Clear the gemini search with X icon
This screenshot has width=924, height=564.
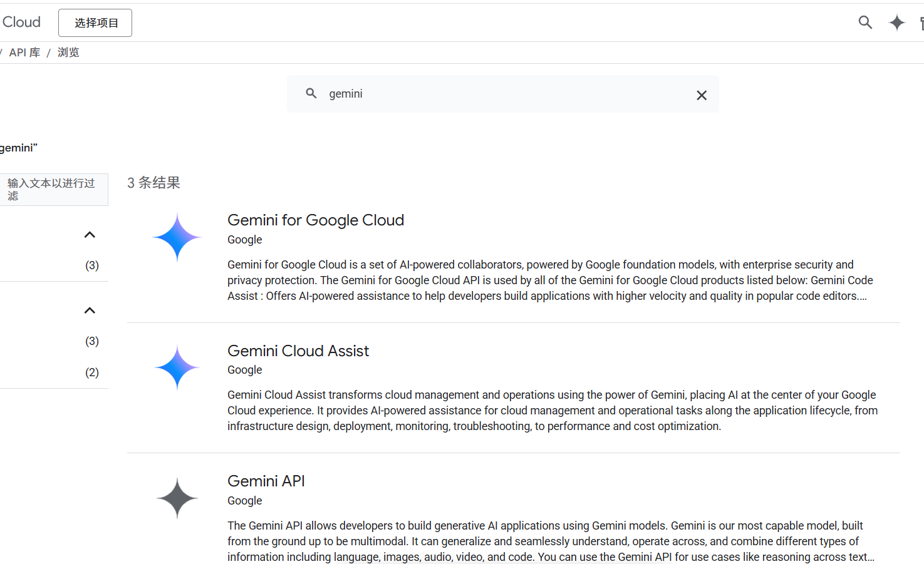(x=702, y=95)
